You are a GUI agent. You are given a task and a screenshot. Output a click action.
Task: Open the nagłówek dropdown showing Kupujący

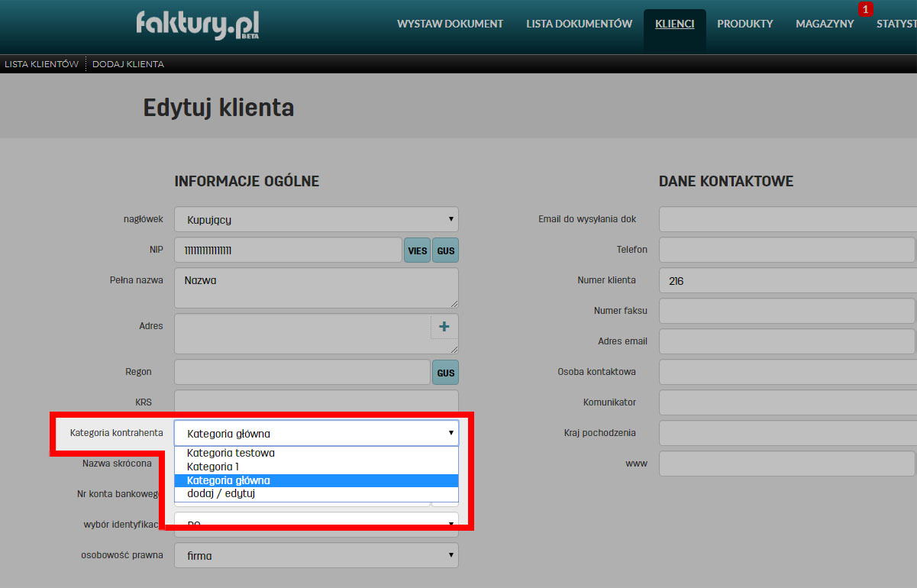316,219
